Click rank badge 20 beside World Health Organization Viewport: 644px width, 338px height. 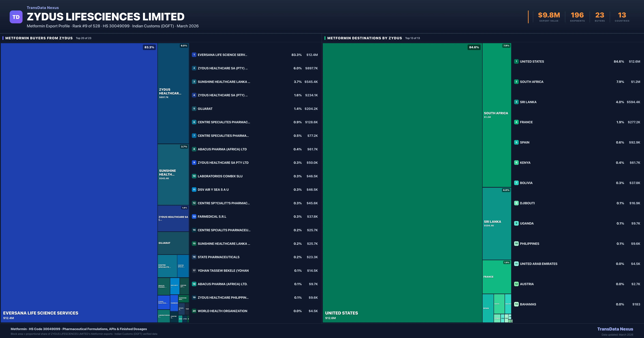(x=194, y=311)
